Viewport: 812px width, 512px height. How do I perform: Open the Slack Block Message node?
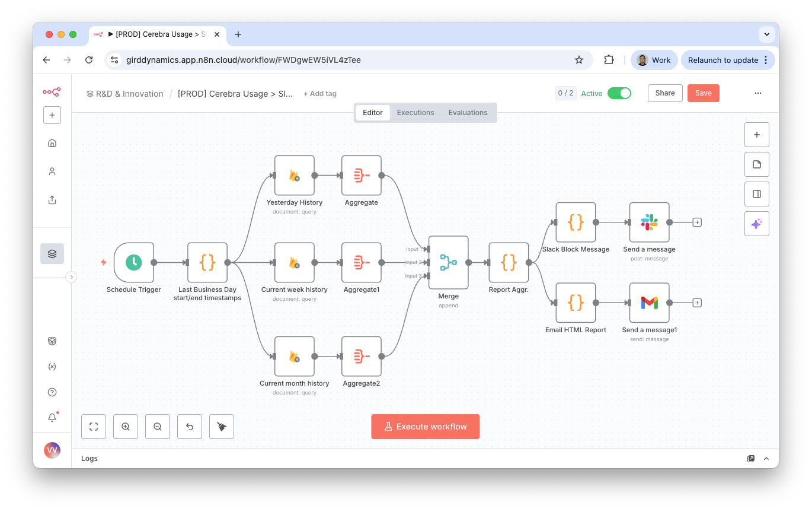576,222
